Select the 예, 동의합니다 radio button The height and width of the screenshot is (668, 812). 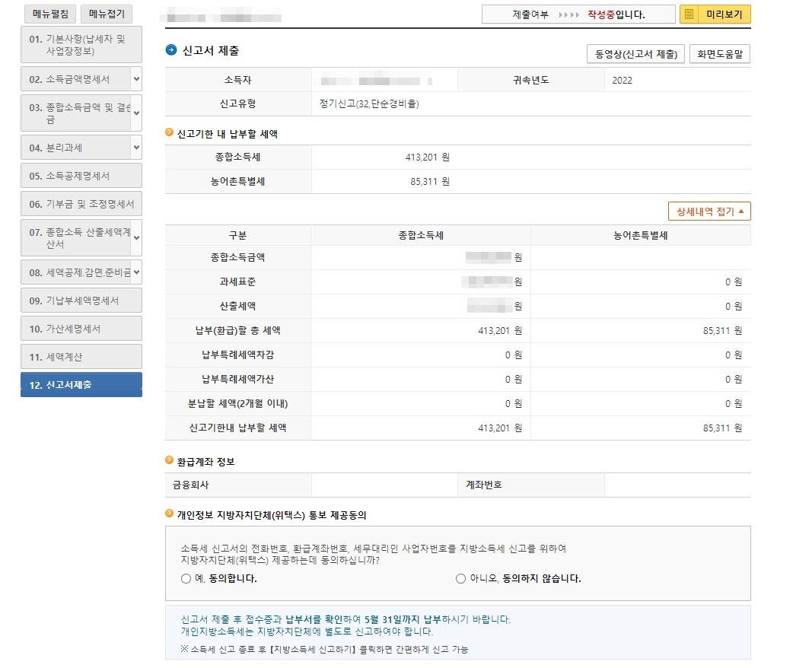tap(184, 578)
